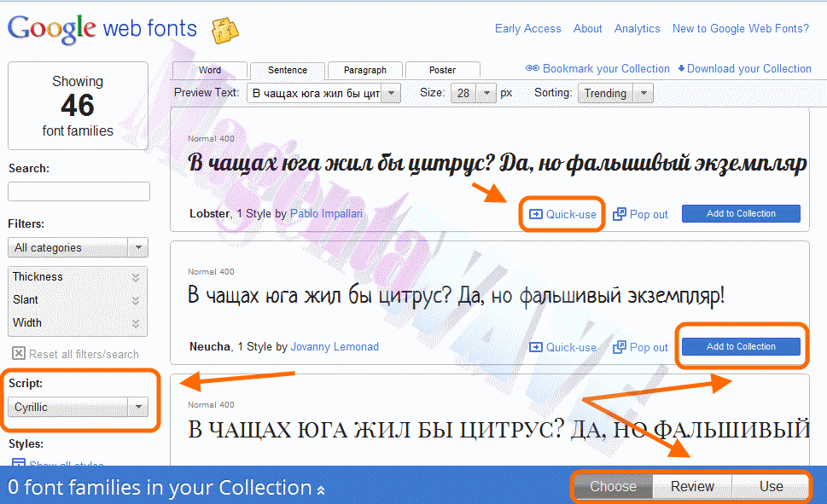Image resolution: width=827 pixels, height=504 pixels.
Task: Click the Quick-use link for Lobster
Action: (571, 215)
